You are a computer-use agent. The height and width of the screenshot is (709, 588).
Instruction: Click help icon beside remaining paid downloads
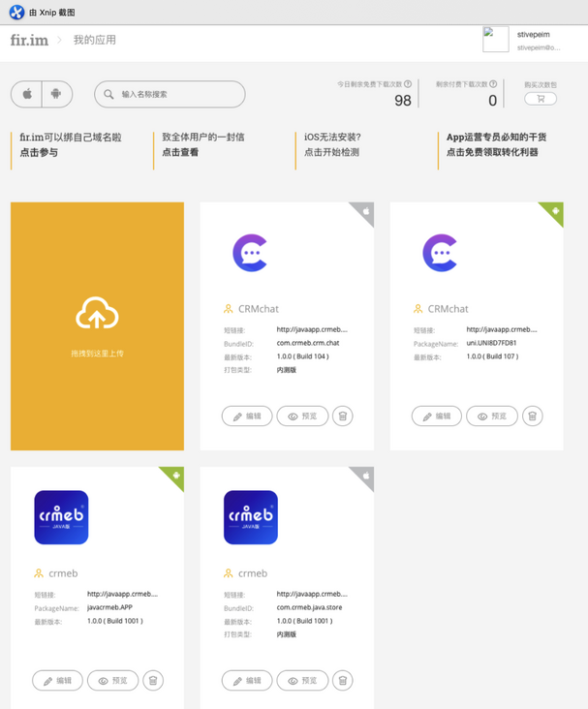[493, 83]
